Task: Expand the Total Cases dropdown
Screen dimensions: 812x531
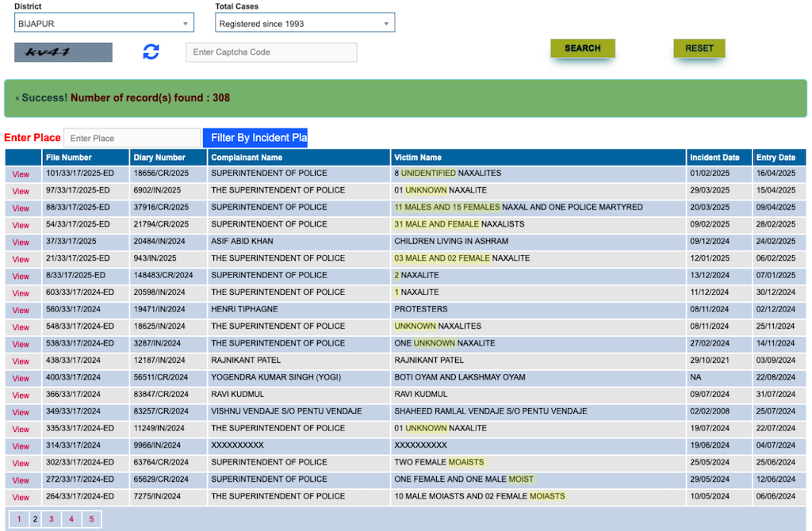Action: pos(304,24)
